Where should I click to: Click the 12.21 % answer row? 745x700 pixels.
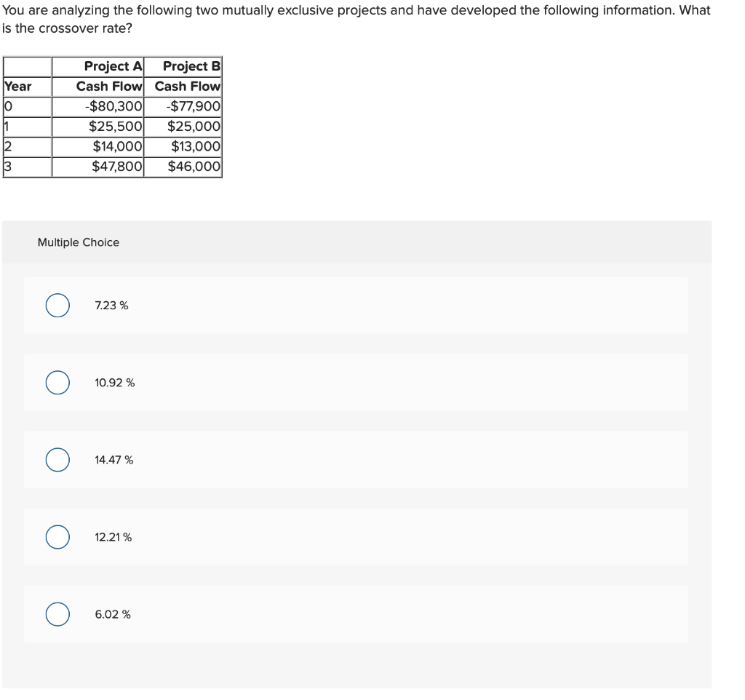coord(356,537)
